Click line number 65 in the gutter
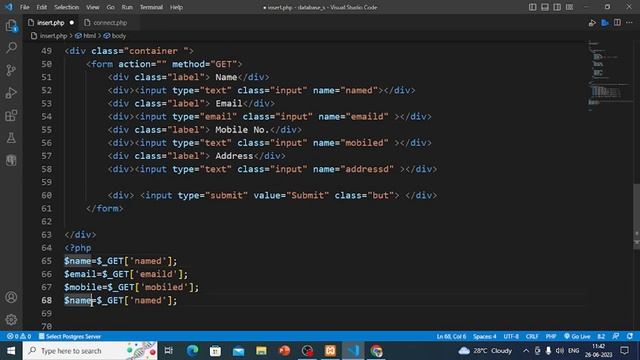Viewport: 640px width, 360px height. (x=47, y=261)
